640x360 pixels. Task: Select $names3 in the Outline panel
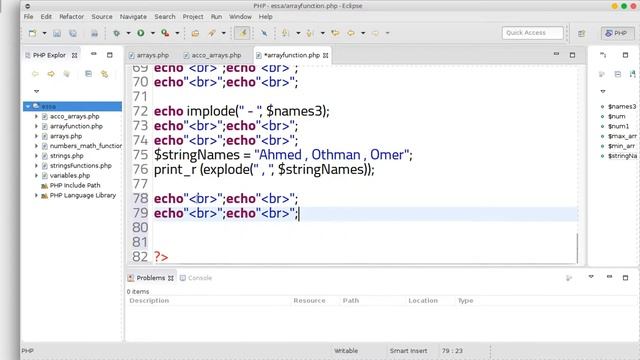click(x=622, y=107)
